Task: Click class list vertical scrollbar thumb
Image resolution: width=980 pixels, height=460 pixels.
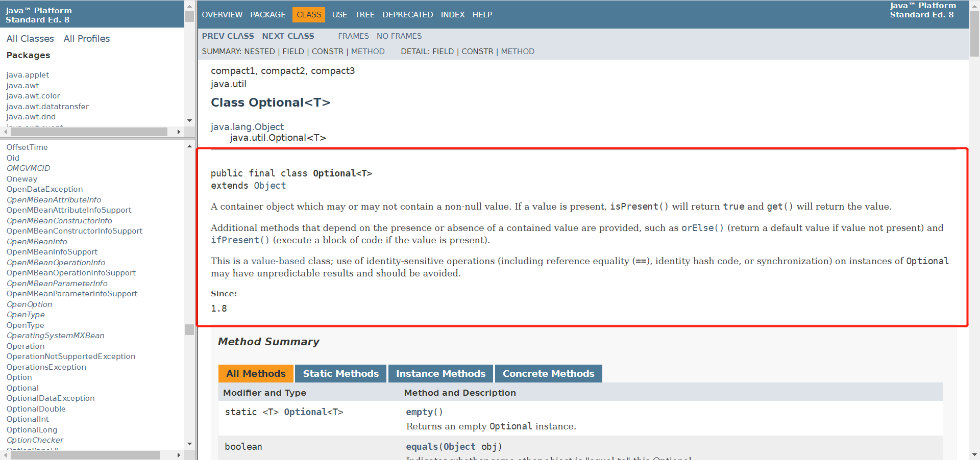Action: (x=189, y=330)
